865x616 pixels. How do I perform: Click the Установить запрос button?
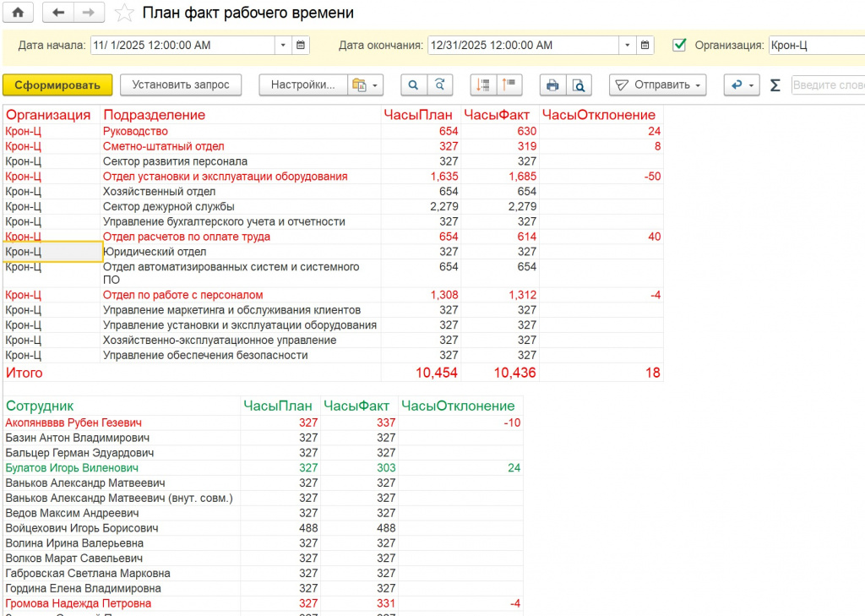point(180,84)
